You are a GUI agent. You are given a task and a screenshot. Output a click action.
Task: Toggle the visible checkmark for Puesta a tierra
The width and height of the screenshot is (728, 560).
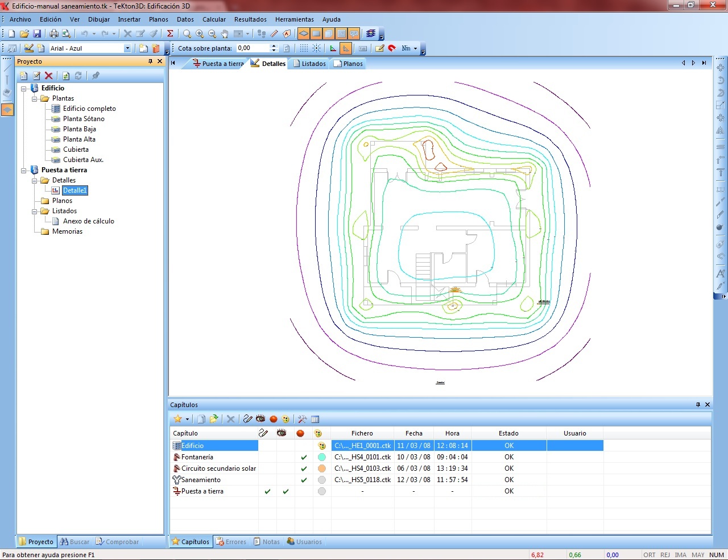point(286,491)
